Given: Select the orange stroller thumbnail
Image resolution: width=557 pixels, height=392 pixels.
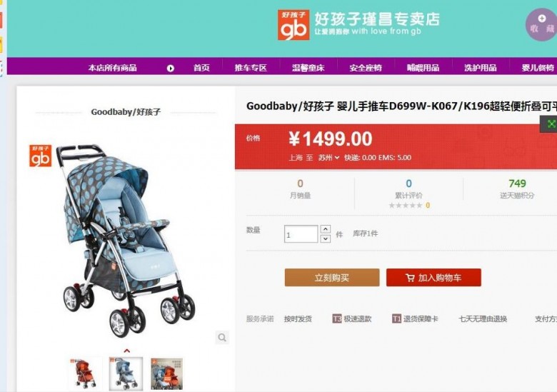Looking at the screenshot, I should [x=84, y=373].
